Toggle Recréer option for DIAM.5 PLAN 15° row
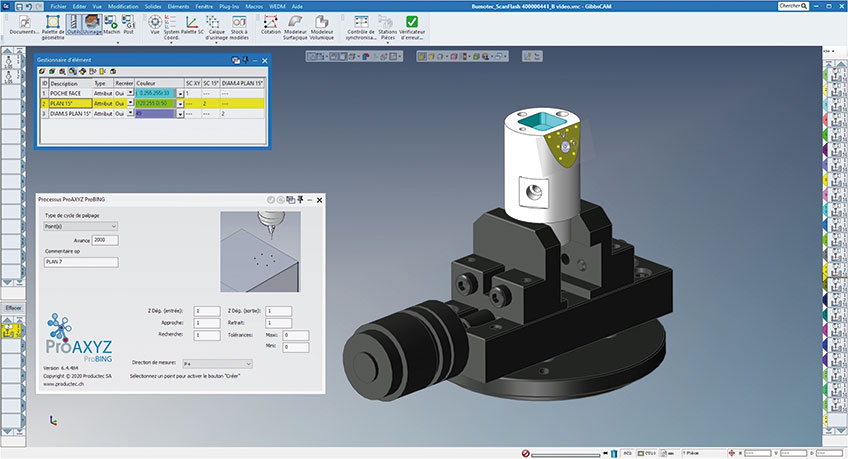 (131, 114)
